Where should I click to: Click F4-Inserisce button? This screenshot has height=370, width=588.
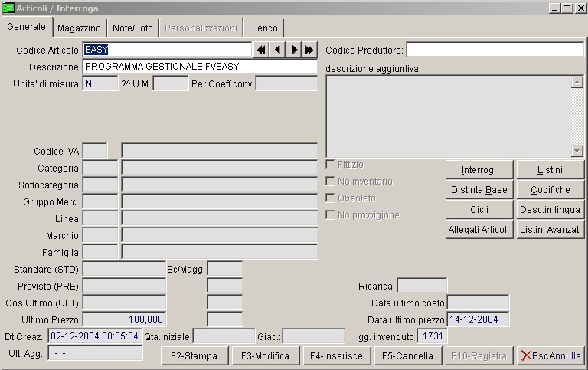pos(336,355)
